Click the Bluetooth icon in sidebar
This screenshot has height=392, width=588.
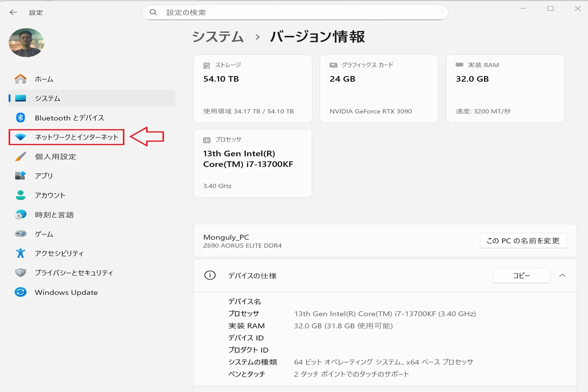coord(21,118)
